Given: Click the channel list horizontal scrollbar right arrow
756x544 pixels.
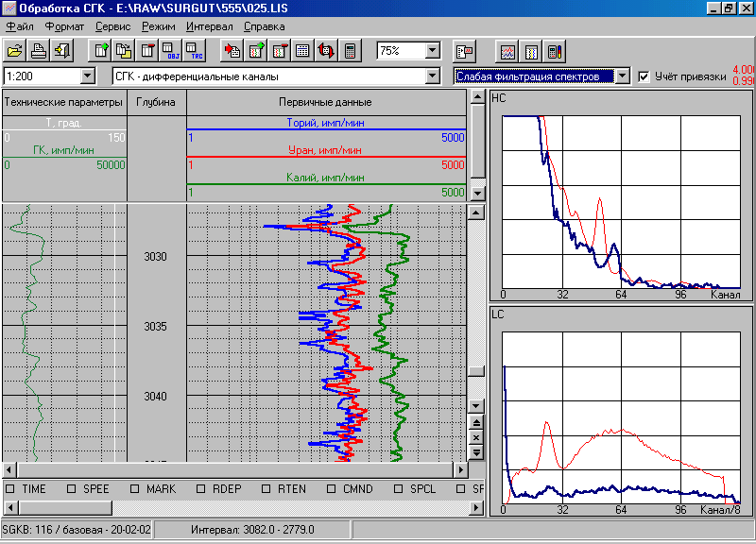Looking at the screenshot, I should [477, 507].
